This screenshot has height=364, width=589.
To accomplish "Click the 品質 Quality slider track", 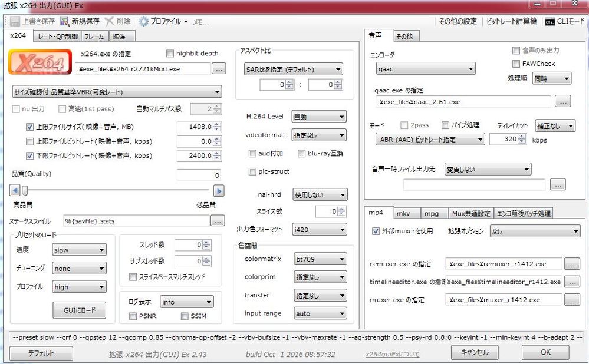I will point(118,190).
